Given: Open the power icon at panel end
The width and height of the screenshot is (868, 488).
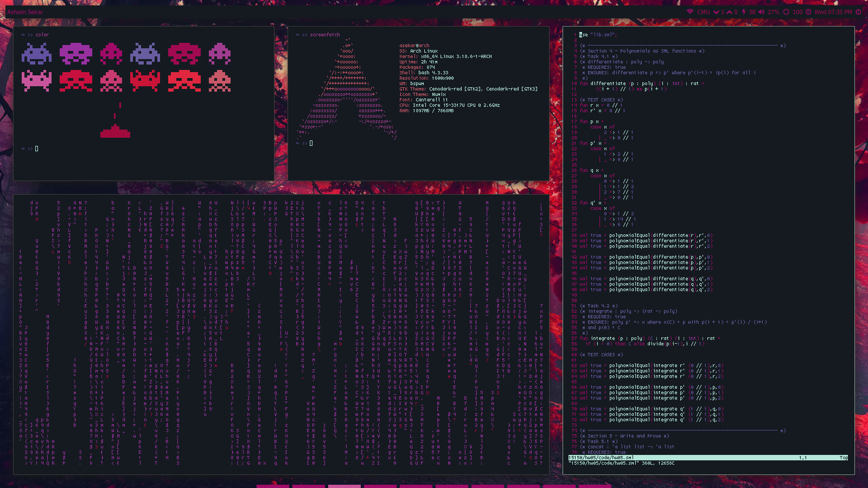Looking at the screenshot, I should click(x=858, y=11).
